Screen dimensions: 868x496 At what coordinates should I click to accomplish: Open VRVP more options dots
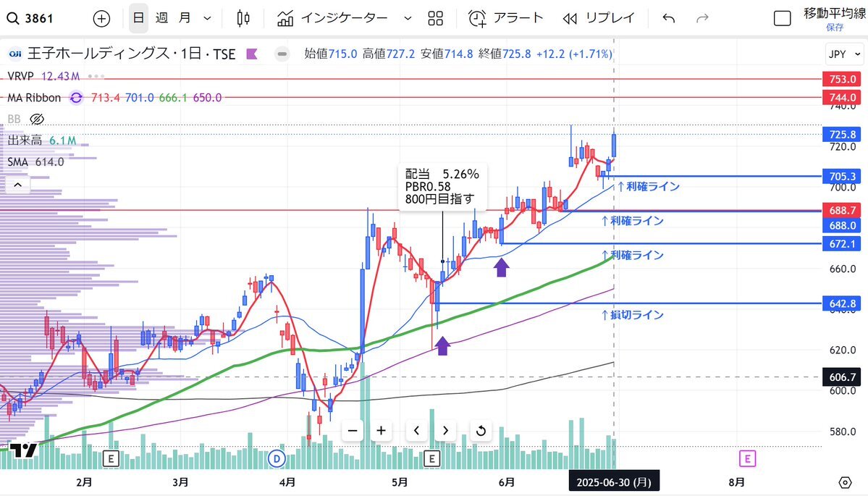click(x=96, y=76)
